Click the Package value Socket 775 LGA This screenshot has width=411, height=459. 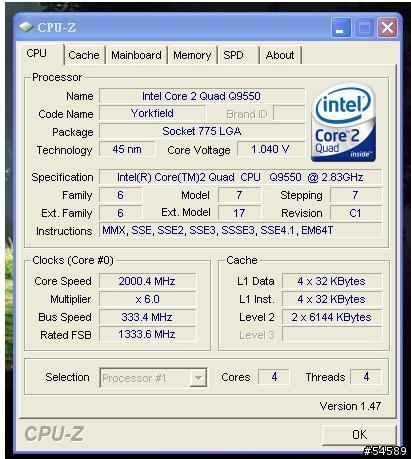tap(202, 131)
